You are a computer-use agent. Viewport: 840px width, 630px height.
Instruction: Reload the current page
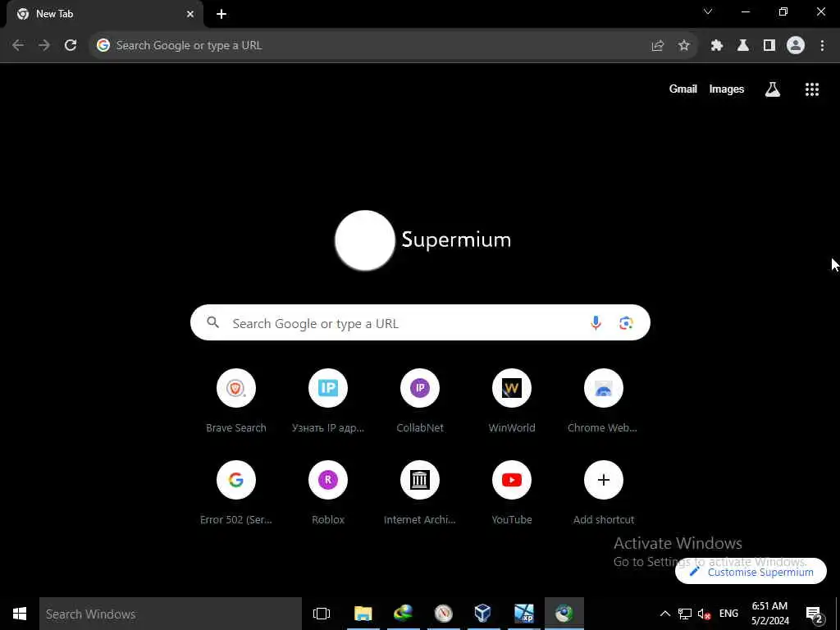point(71,46)
